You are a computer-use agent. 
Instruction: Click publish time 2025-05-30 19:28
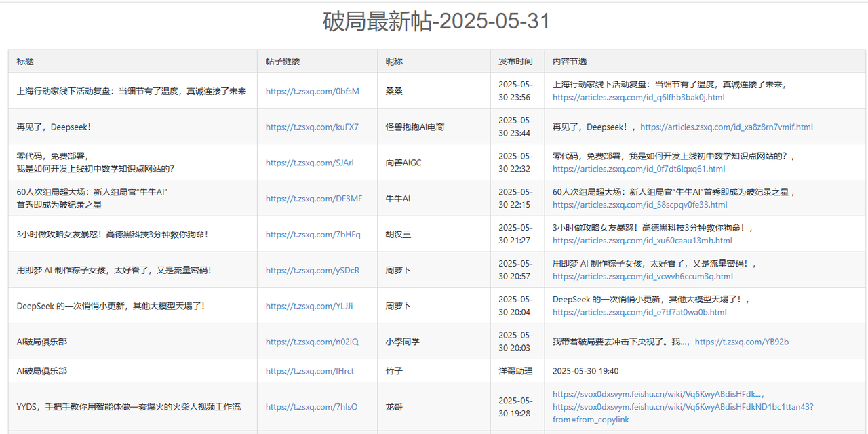[x=515, y=407]
